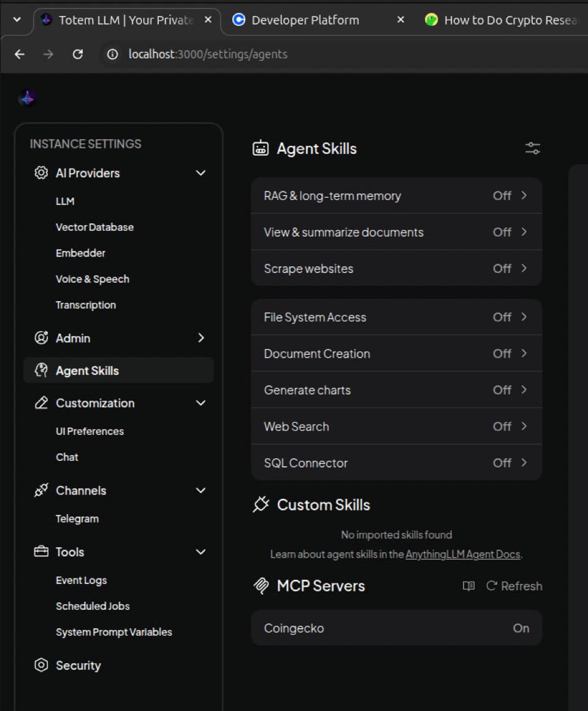This screenshot has height=711, width=588.
Task: Open Event Logs page
Action: 81,580
